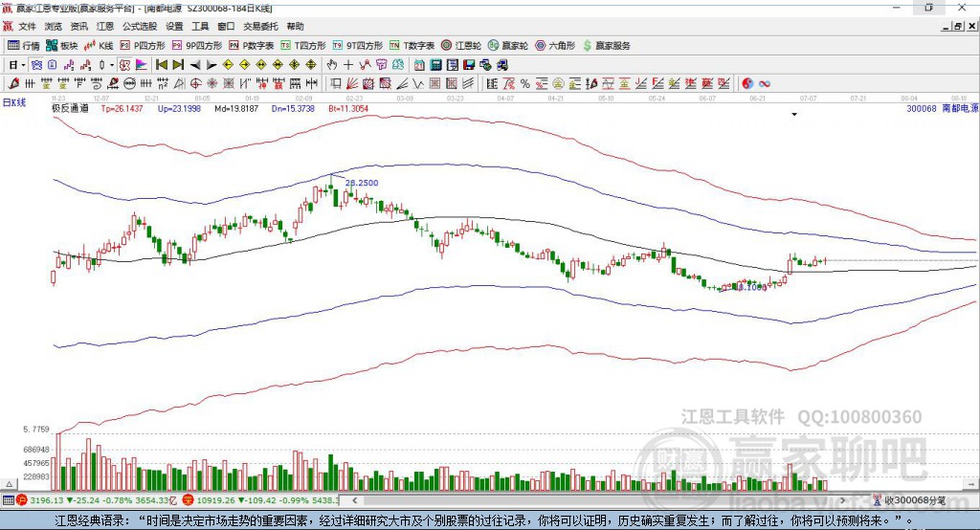This screenshot has width=980, height=530.
Task: Open the 赢家轮 wheel tool
Action: (x=508, y=46)
